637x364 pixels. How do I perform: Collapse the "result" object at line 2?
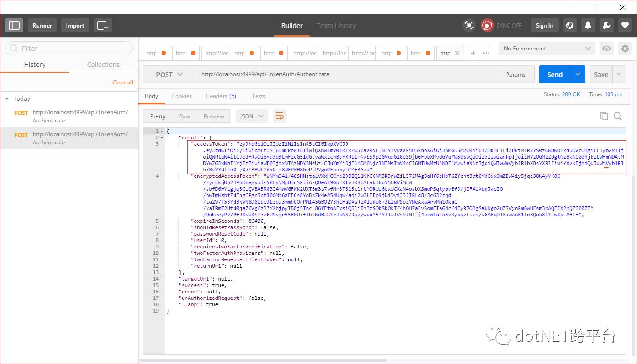(162, 138)
